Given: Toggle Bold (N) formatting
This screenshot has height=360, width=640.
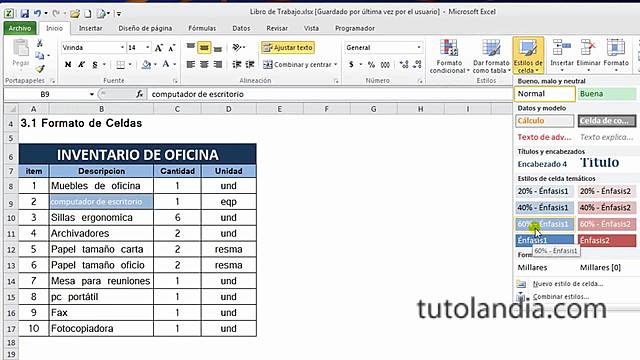Looking at the screenshot, I should coord(68,64).
